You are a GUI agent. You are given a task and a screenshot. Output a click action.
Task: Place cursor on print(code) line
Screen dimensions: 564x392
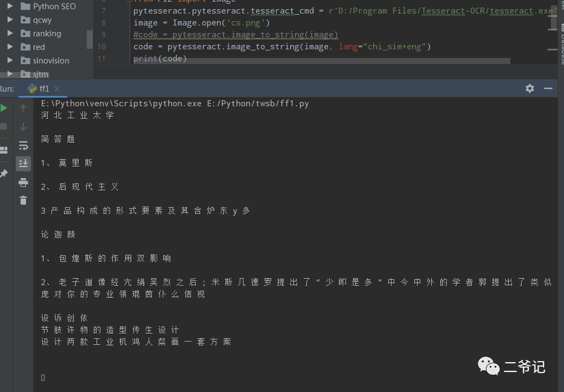point(160,59)
